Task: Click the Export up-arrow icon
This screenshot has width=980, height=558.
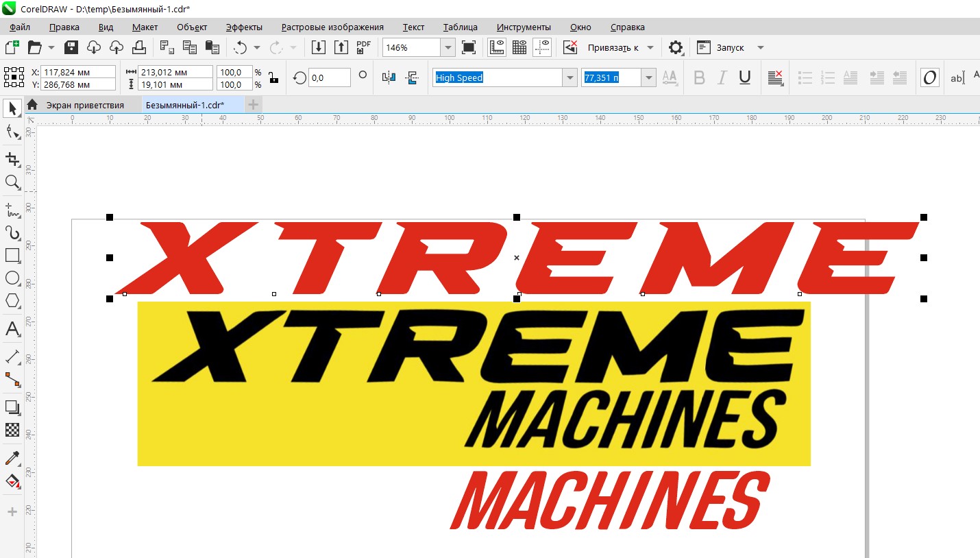Action: pos(341,47)
